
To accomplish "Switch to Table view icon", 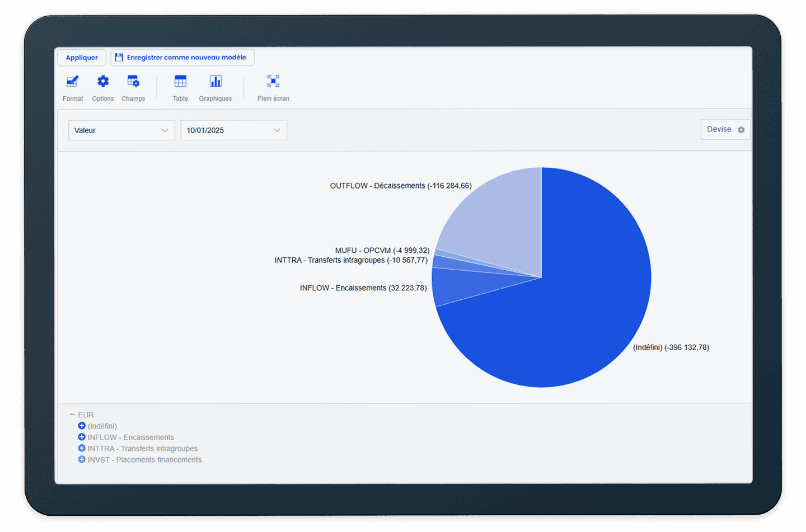I will pos(180,82).
